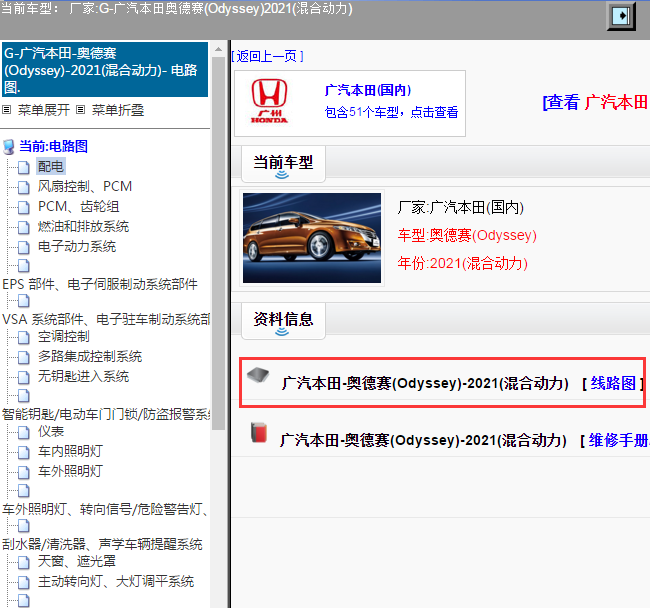Viewport: 650px width, 608px height.
Task: Select the 当前车型 tab
Action: point(283,163)
